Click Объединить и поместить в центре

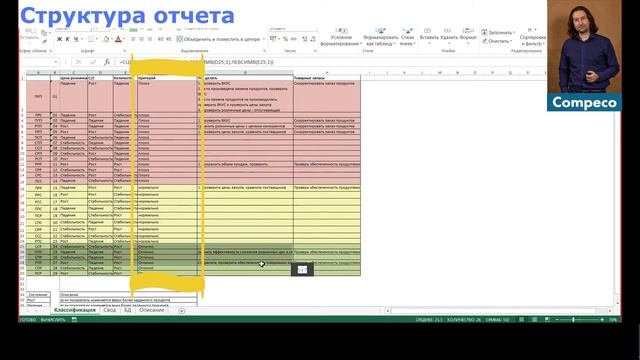(218, 39)
